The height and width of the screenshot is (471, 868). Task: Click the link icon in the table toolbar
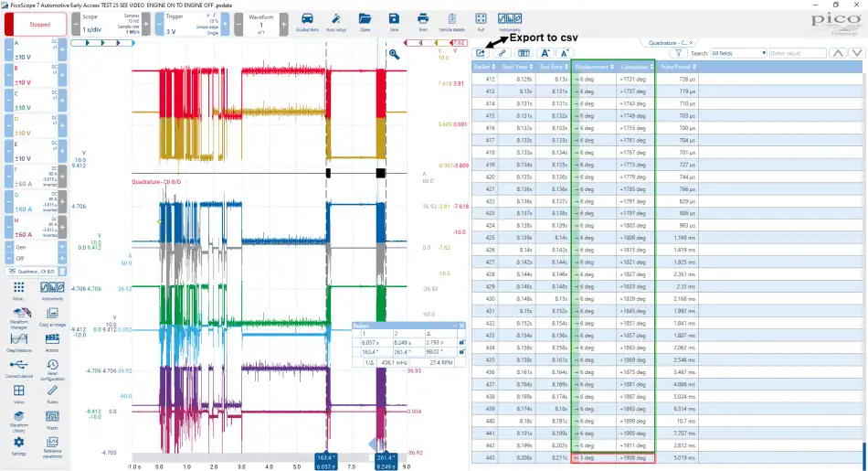pyautogui.click(x=503, y=53)
